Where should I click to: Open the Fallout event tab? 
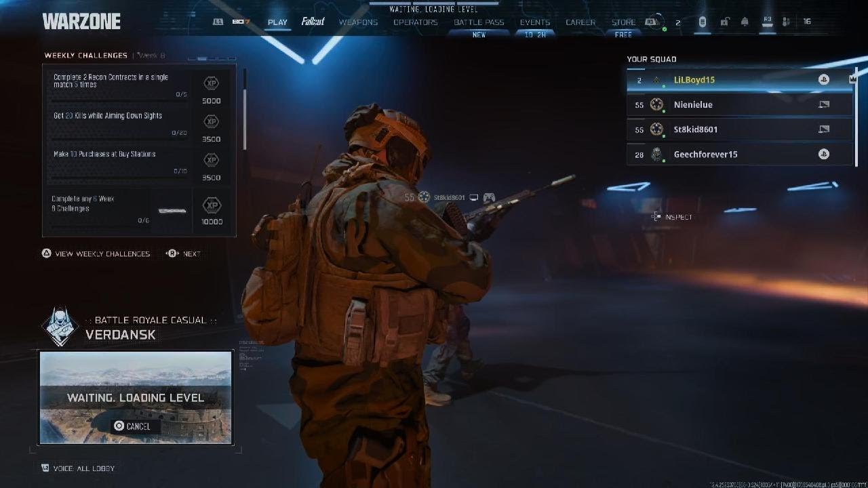pyautogui.click(x=313, y=22)
